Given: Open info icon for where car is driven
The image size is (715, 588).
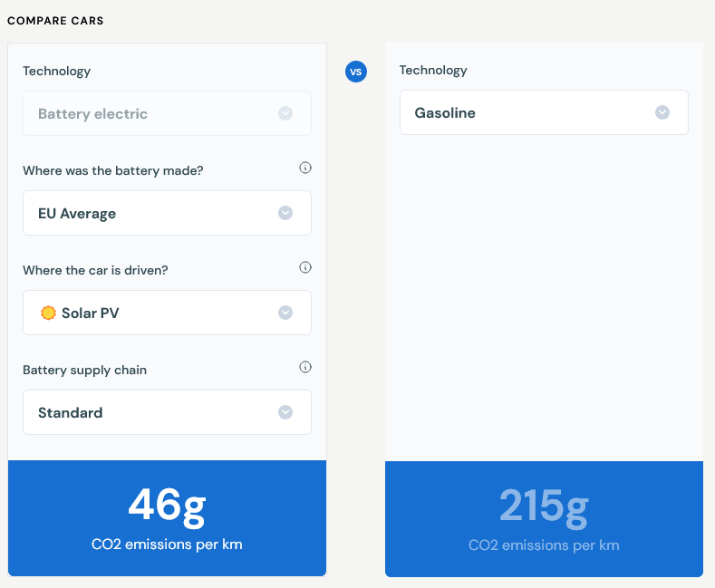Looking at the screenshot, I should [x=305, y=267].
